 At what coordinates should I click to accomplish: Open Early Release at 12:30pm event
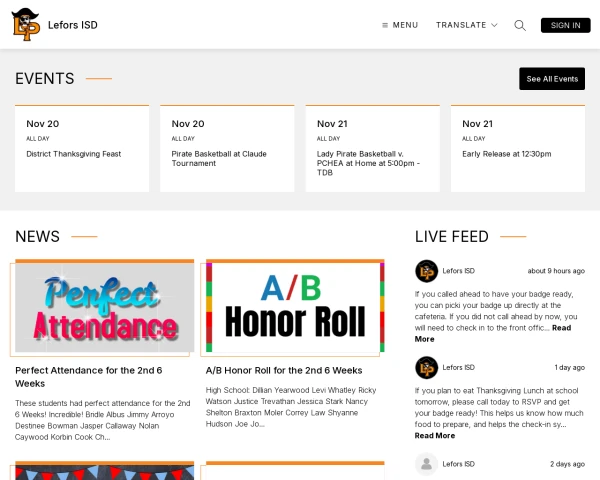tap(518, 149)
